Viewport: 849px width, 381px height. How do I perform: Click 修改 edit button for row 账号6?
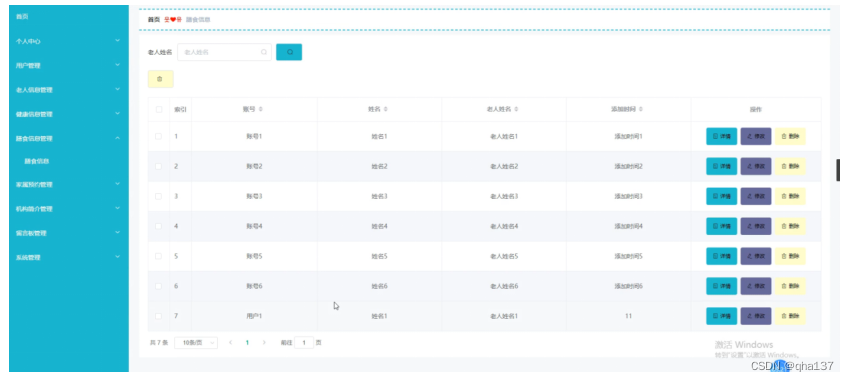756,286
